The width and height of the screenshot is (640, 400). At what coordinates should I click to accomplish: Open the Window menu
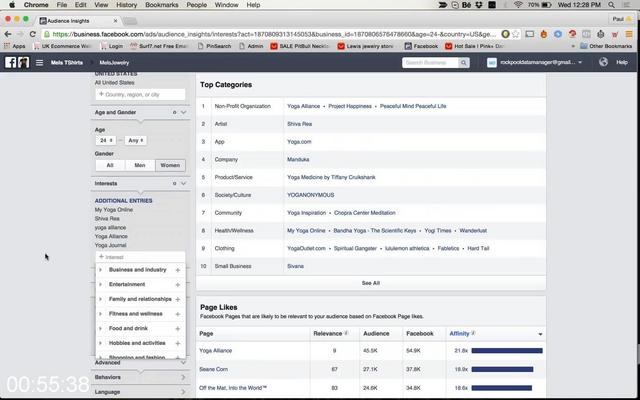227,5
